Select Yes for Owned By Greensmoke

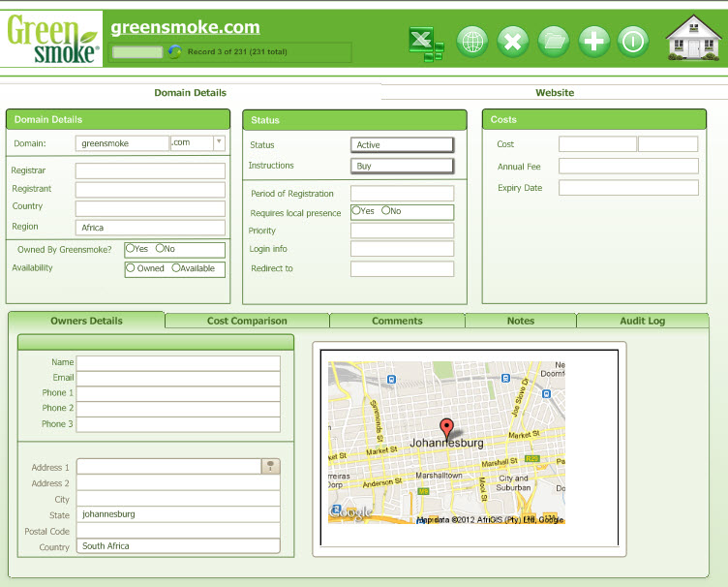(x=131, y=249)
